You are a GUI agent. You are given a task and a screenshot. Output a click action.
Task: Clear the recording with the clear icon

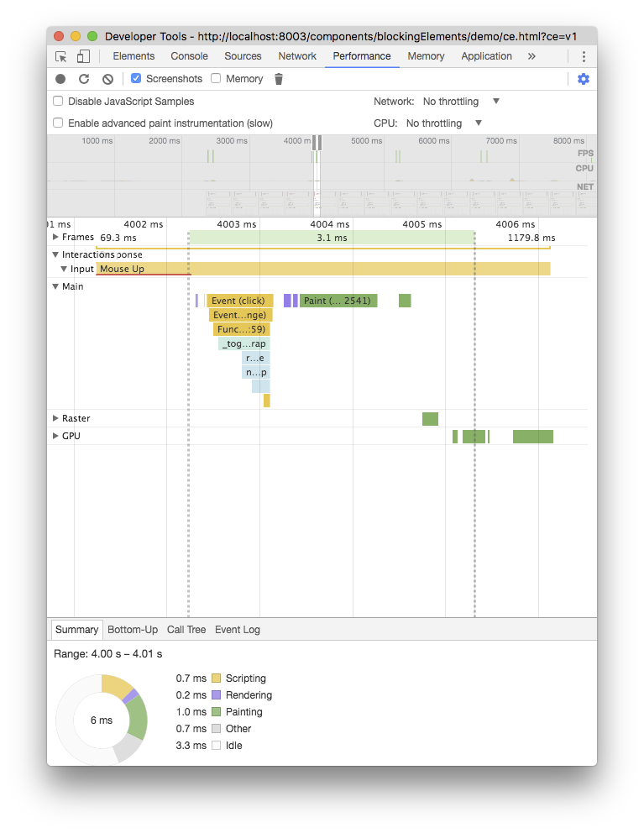tap(107, 79)
